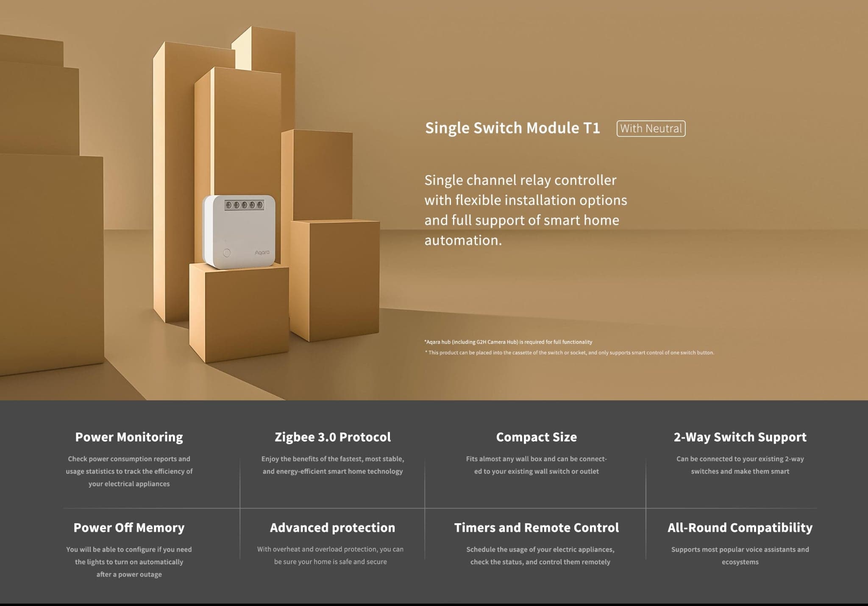Image resolution: width=868 pixels, height=606 pixels.
Task: Click the cassette placement footnote text
Action: pos(569,353)
